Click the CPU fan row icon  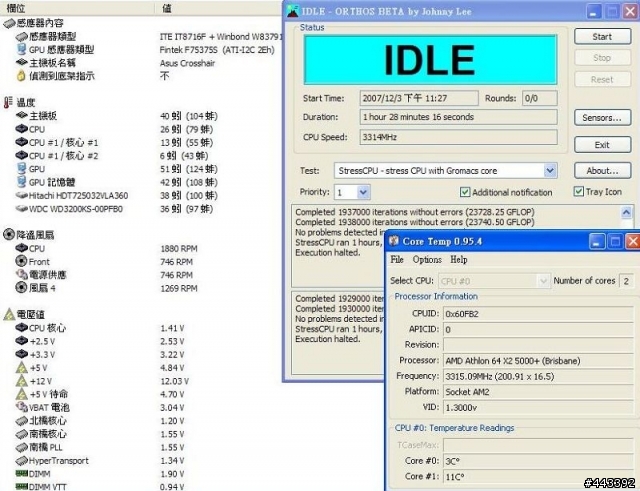pos(21,248)
